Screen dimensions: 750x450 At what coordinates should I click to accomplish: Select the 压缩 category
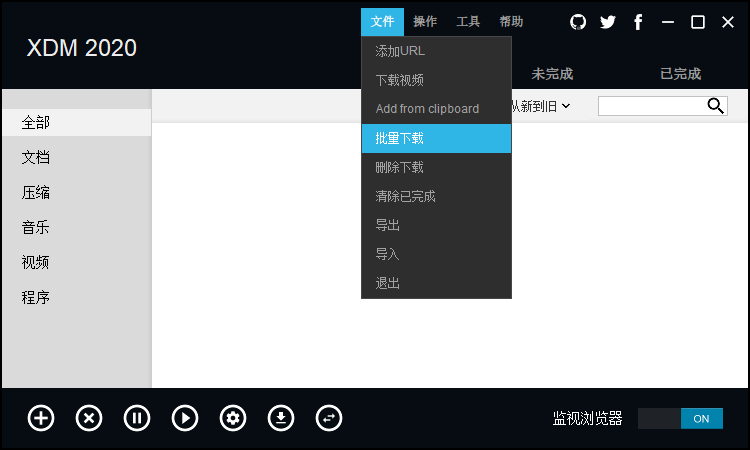pyautogui.click(x=77, y=193)
